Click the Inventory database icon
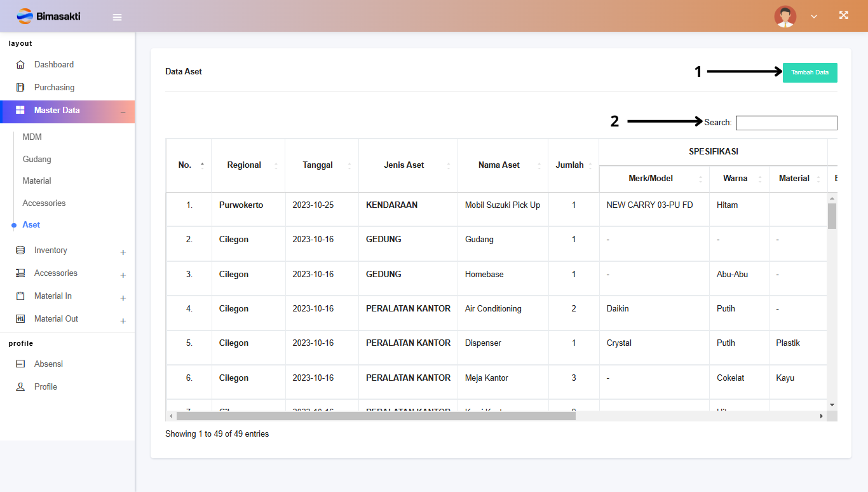The width and height of the screenshot is (868, 492). coord(20,250)
